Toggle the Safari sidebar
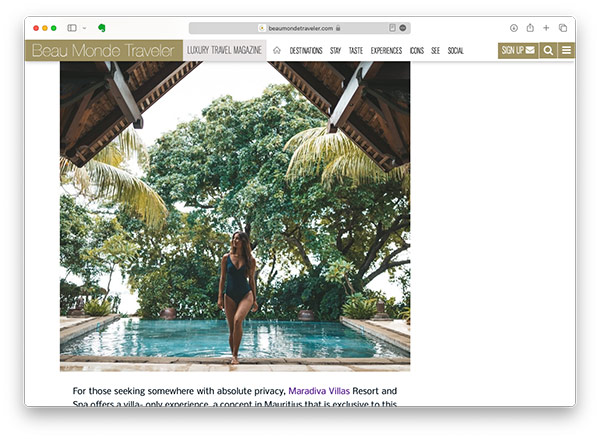The width and height of the screenshot is (600, 439). [71, 28]
